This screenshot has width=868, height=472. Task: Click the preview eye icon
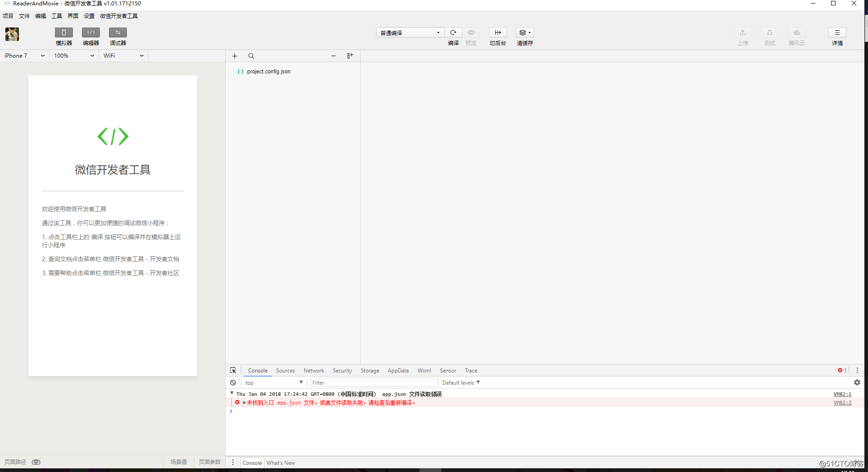[x=471, y=32]
